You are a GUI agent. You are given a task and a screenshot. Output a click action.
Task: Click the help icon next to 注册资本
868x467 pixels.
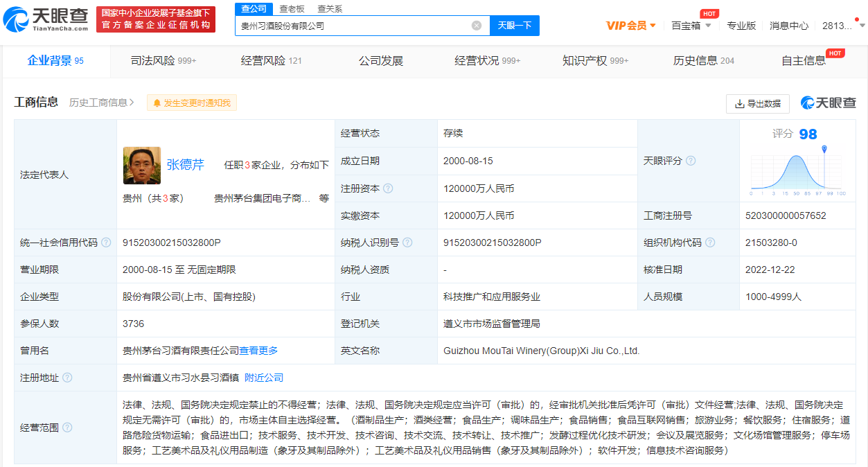[388, 188]
